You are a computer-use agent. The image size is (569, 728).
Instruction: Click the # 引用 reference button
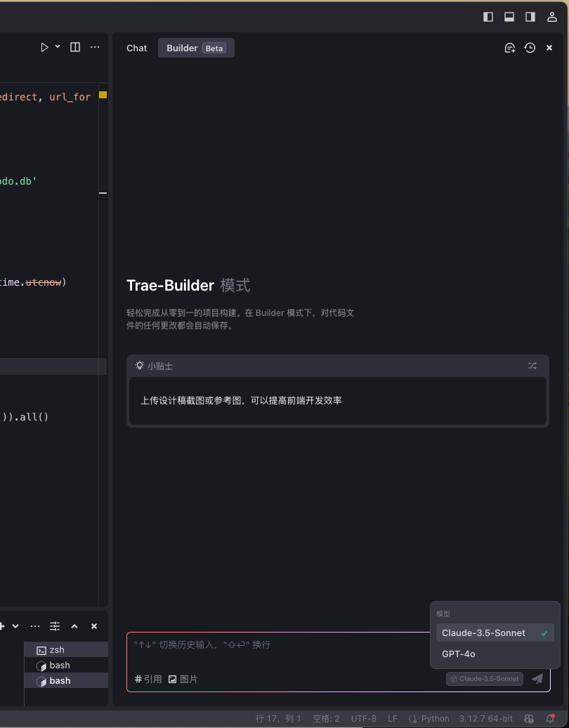[148, 680]
